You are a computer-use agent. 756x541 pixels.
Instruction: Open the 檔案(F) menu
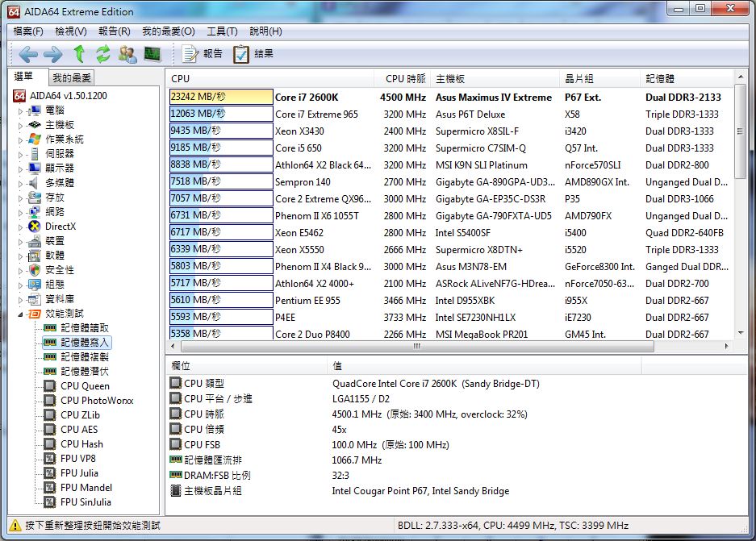(28, 31)
